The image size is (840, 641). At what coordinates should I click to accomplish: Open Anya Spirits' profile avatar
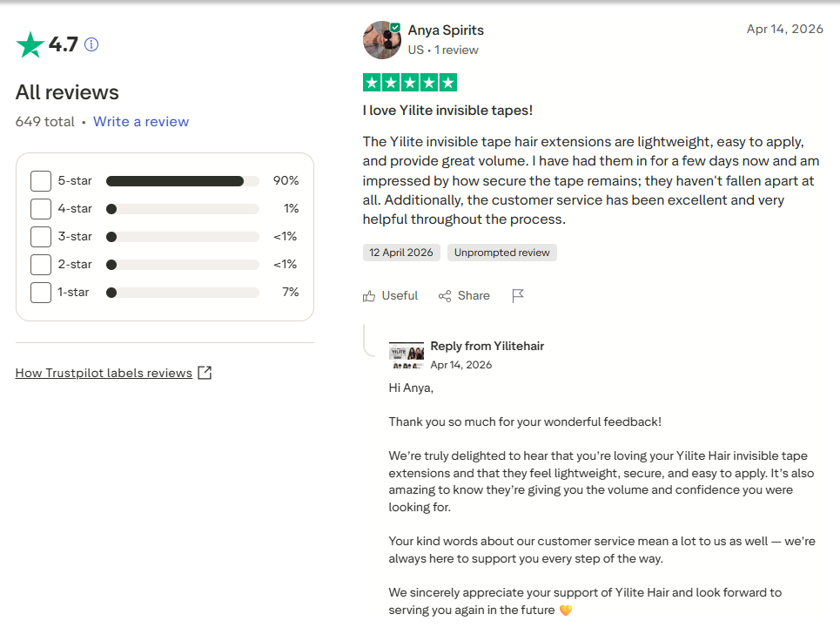382,40
